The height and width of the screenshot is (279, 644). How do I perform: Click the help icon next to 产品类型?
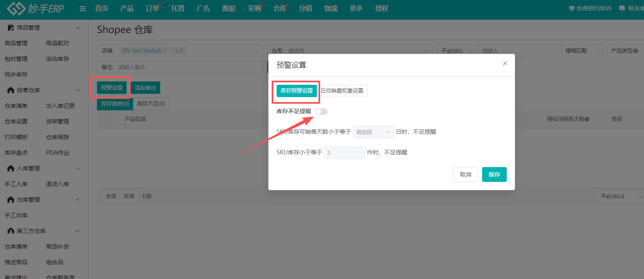pyautogui.click(x=636, y=51)
